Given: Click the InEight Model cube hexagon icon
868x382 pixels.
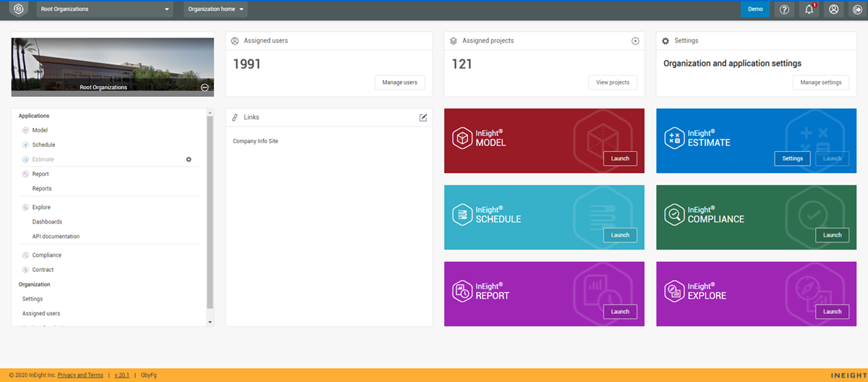Looking at the screenshot, I should [x=461, y=137].
